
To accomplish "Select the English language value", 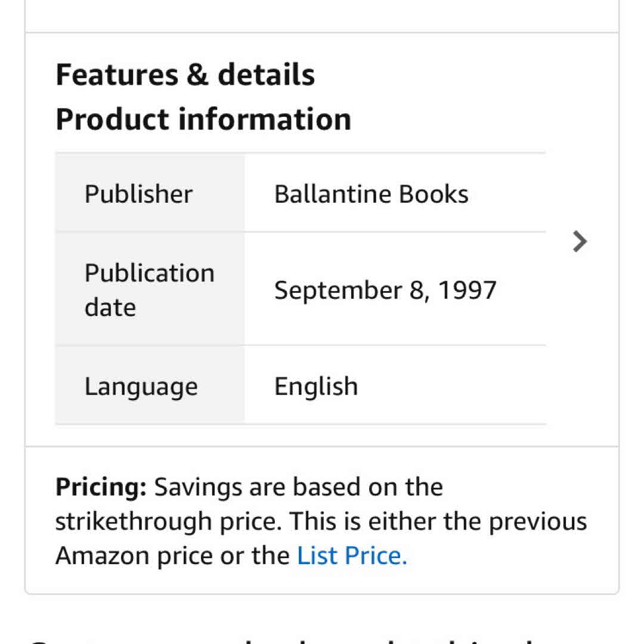I will (x=316, y=386).
